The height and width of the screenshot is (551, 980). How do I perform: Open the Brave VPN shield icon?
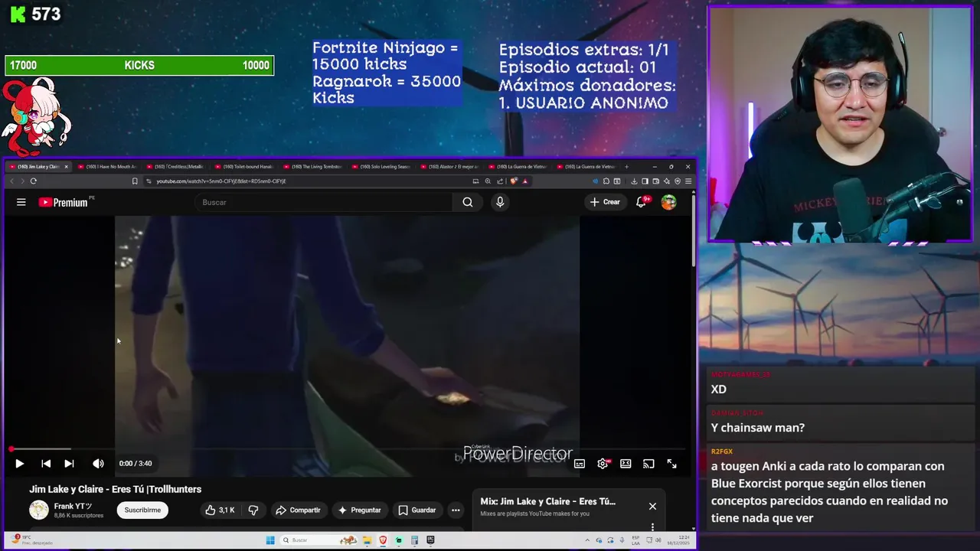(x=678, y=181)
